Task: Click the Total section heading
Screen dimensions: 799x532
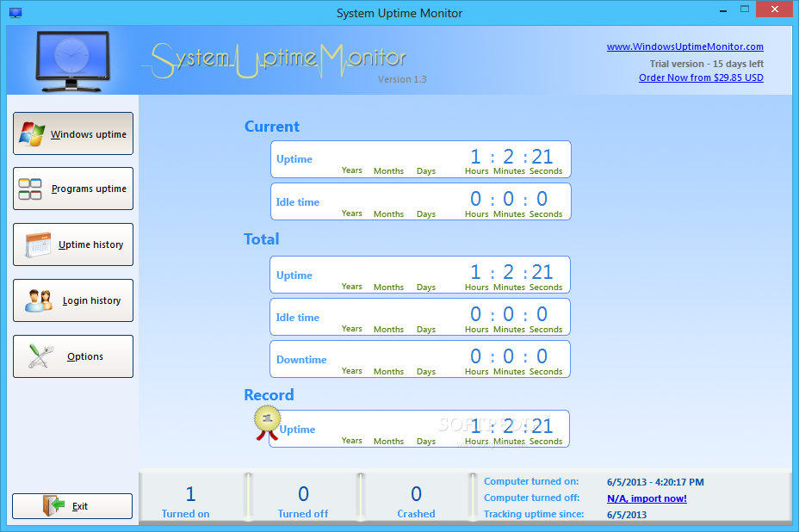Action: (x=262, y=239)
